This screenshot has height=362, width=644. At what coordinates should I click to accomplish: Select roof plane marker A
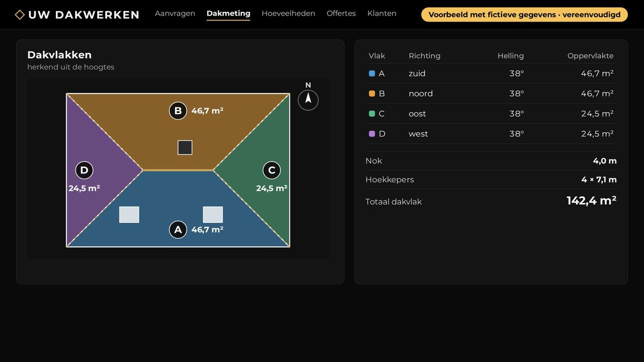point(178,230)
